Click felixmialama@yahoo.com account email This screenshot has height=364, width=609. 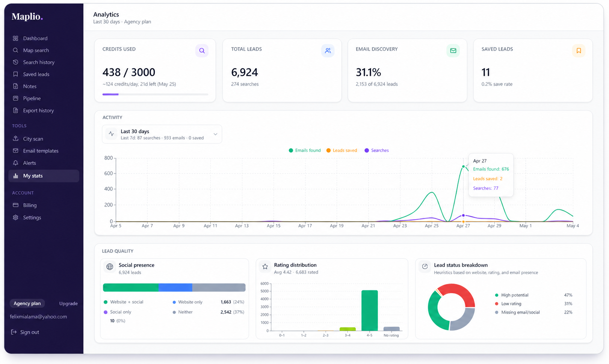pyautogui.click(x=38, y=317)
